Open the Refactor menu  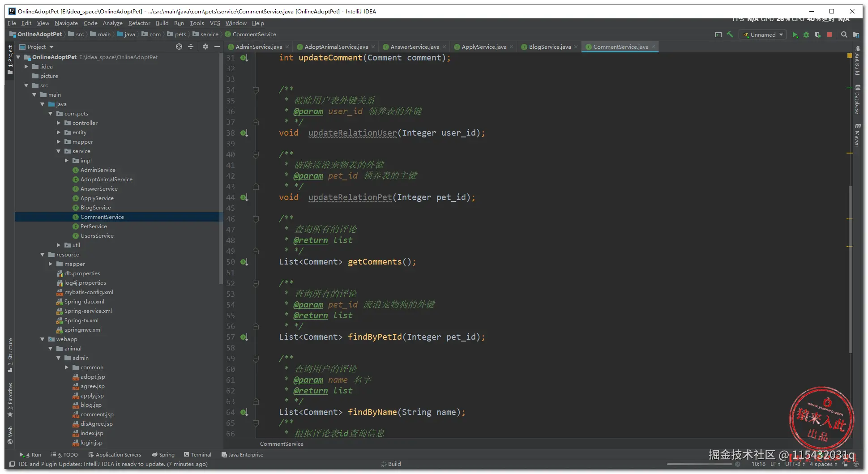click(139, 23)
